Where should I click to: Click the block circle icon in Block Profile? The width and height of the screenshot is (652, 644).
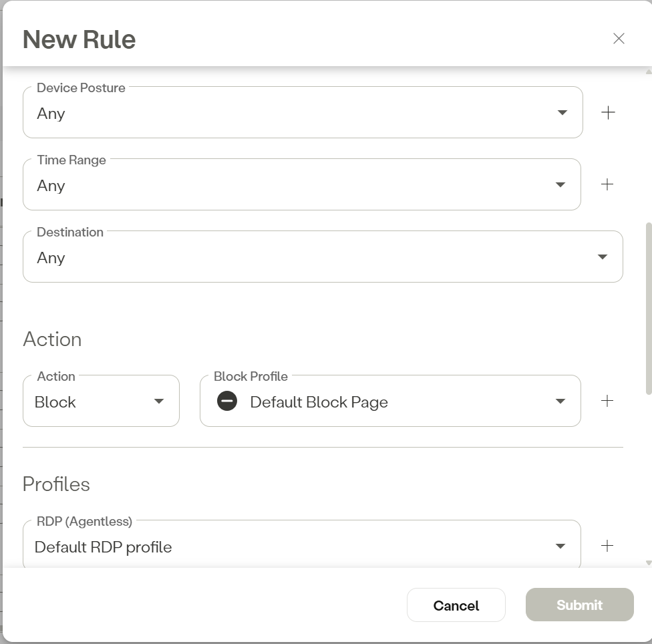tap(227, 401)
